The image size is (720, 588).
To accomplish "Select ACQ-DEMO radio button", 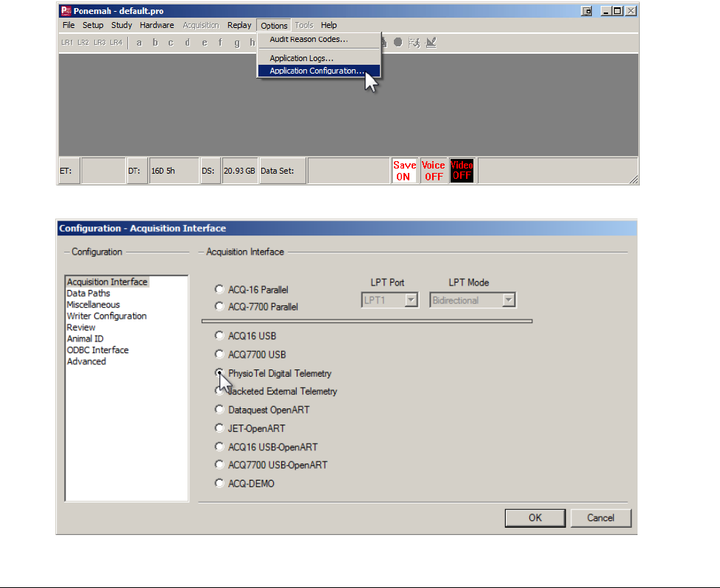I will [x=219, y=483].
